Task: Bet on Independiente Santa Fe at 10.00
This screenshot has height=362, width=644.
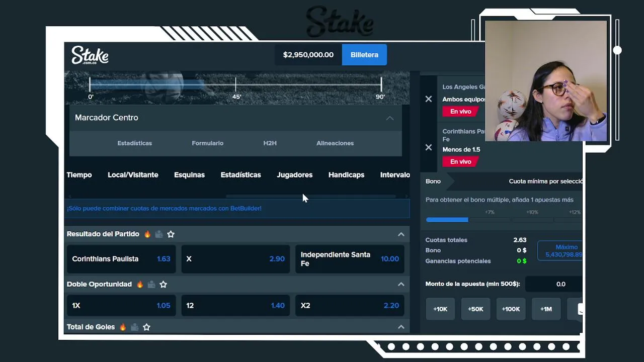Action: 350,259
